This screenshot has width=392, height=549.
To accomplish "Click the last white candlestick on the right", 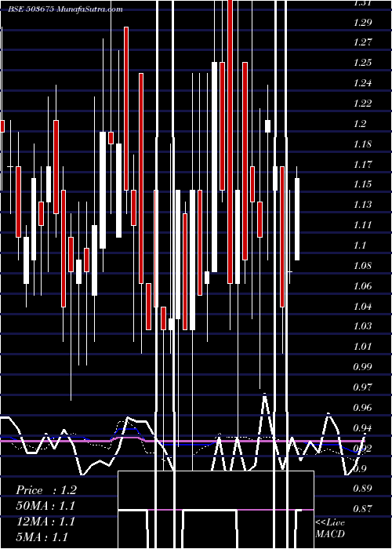I will 297,219.
